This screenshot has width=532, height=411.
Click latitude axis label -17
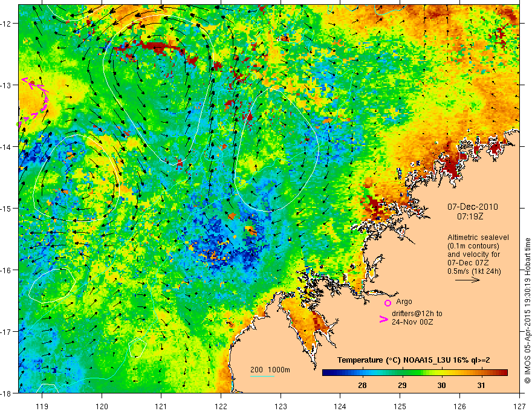click(x=7, y=332)
